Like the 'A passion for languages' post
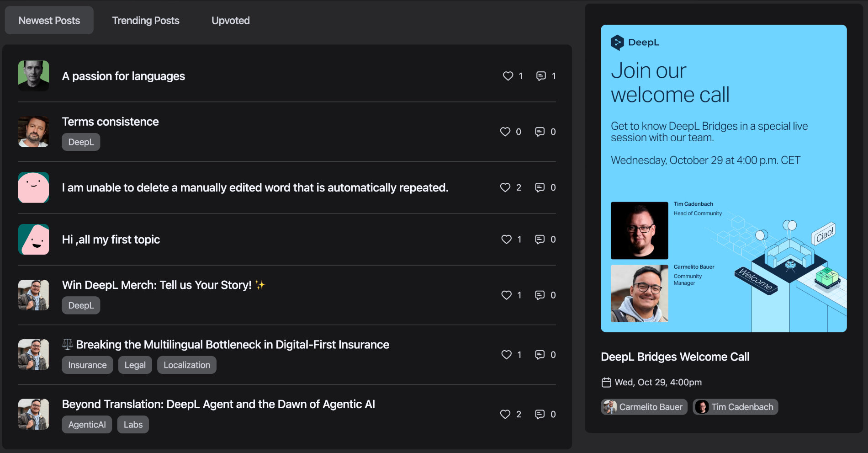 (508, 76)
